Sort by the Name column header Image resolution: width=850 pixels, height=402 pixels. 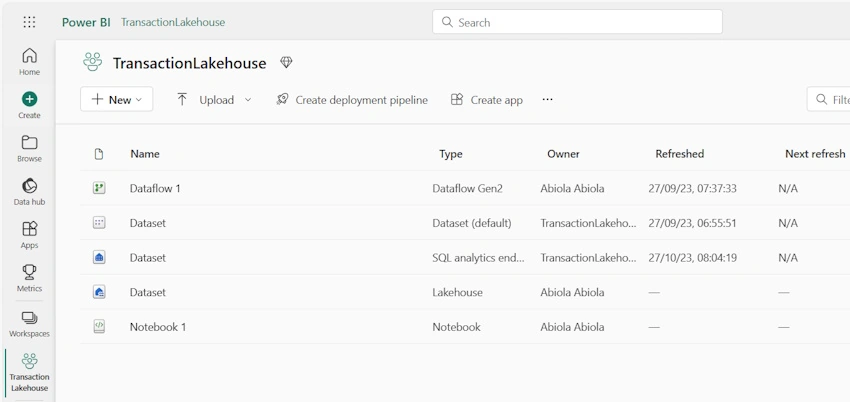coord(145,154)
